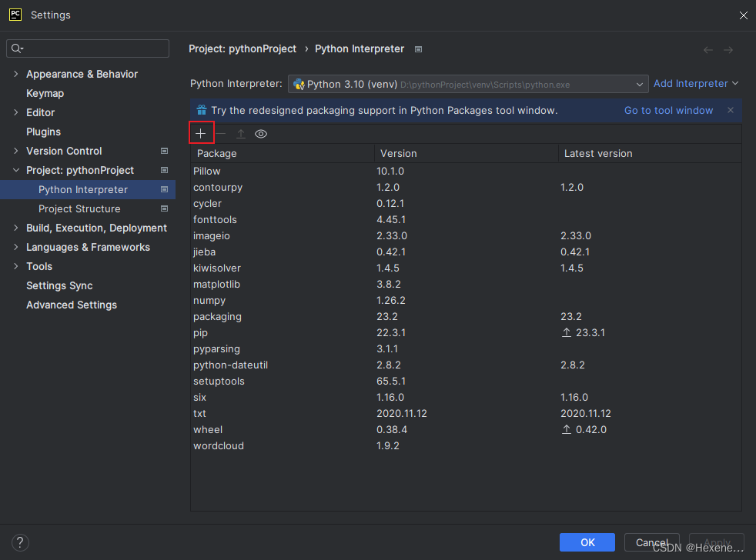Screen dimensions: 756x560
Task: Click the project-level icon beside breadcrumb
Action: (x=419, y=49)
